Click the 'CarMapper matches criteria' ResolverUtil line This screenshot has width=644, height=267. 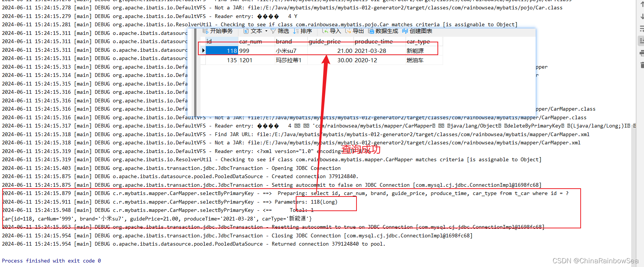(272, 159)
